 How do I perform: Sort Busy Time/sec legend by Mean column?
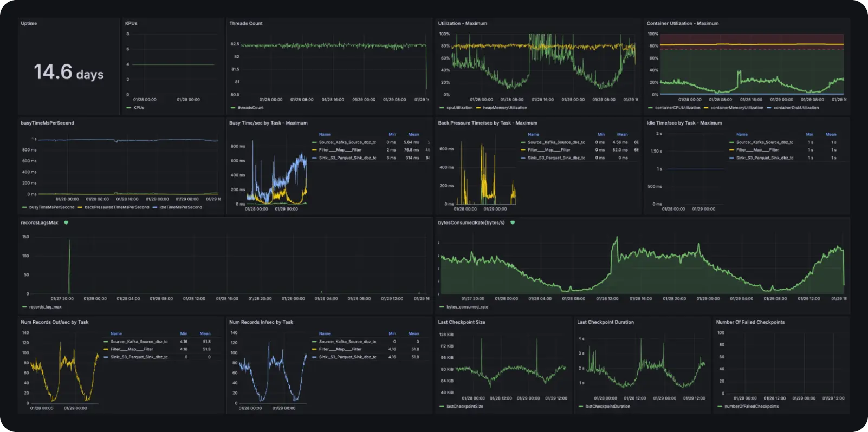413,134
